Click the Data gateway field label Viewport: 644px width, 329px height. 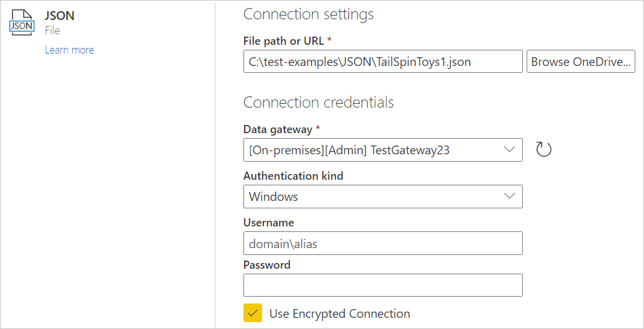click(x=276, y=129)
